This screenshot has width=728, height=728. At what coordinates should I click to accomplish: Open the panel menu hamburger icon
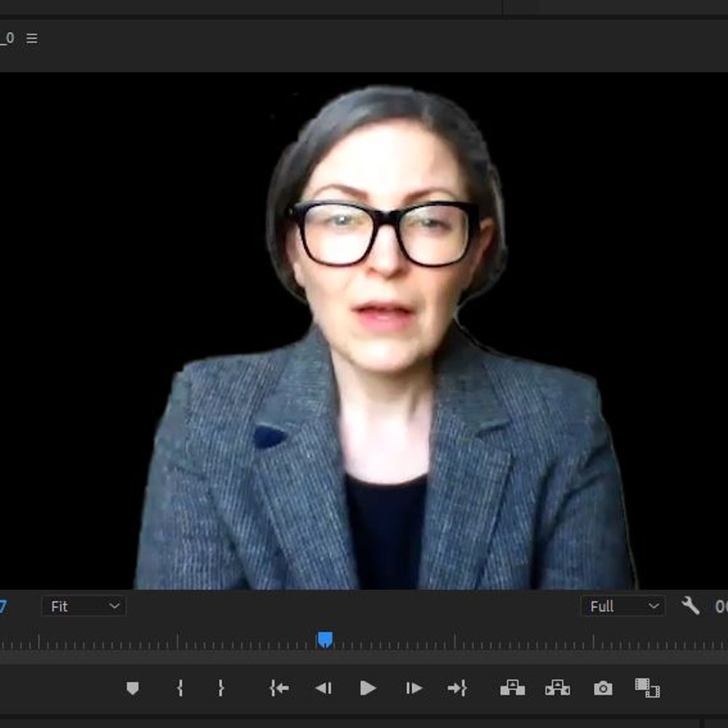click(31, 38)
